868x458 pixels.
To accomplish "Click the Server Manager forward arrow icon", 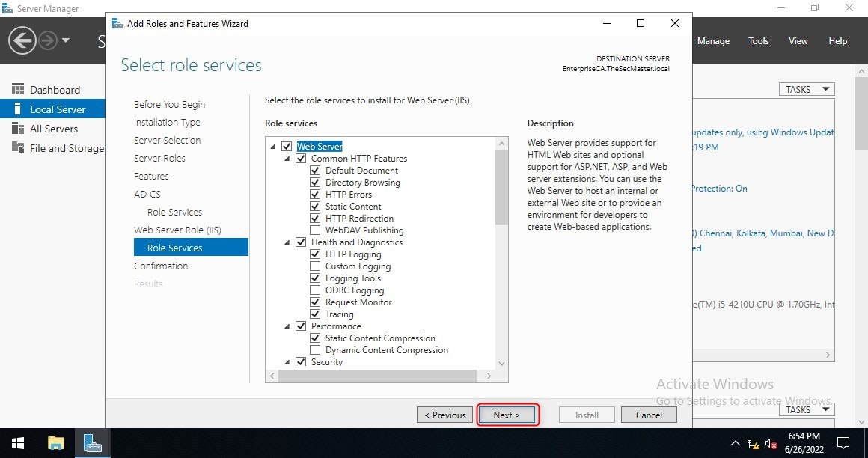I will tap(48, 40).
